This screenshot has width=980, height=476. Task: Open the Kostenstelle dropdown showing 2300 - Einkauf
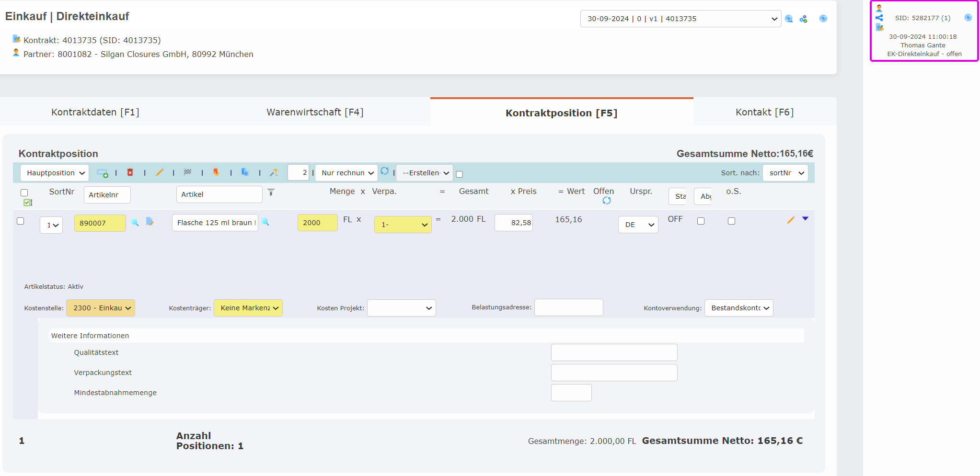click(101, 307)
